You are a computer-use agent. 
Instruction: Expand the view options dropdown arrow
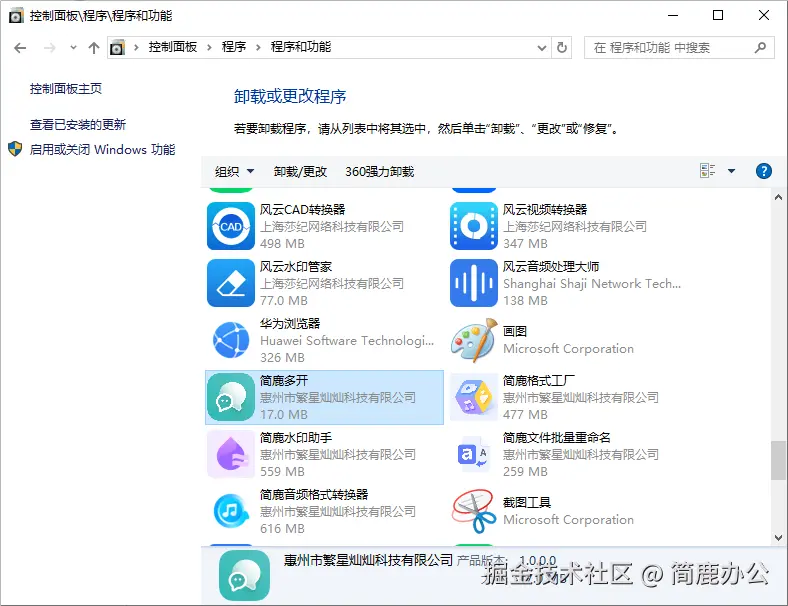(x=732, y=171)
